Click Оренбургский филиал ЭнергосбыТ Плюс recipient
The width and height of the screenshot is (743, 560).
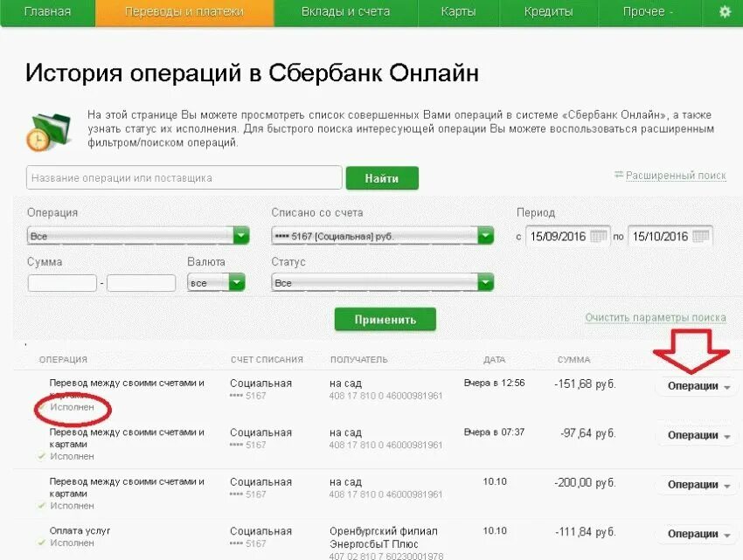[x=384, y=537]
